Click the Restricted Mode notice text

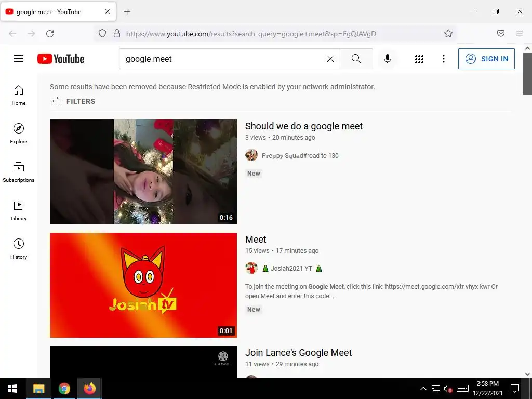click(x=212, y=87)
